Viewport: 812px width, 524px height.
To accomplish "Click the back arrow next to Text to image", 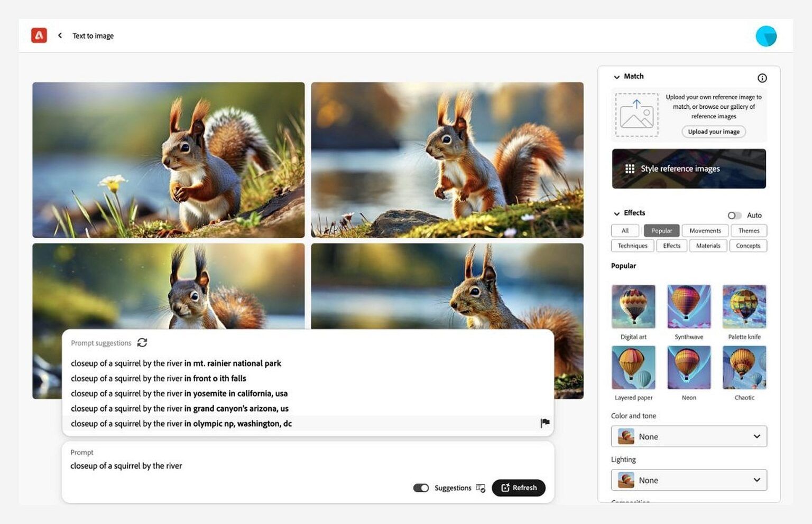I will click(x=60, y=35).
